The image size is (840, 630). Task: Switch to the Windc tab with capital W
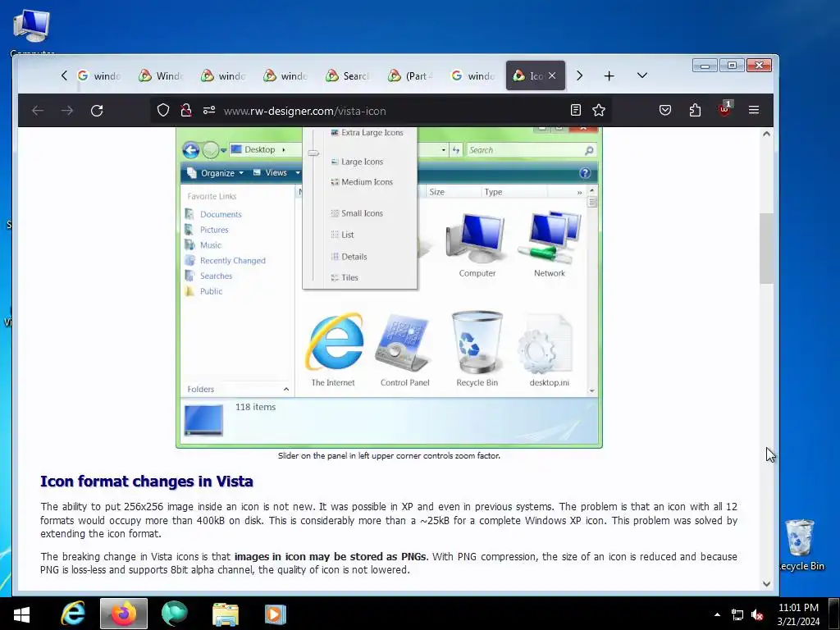[x=162, y=75]
